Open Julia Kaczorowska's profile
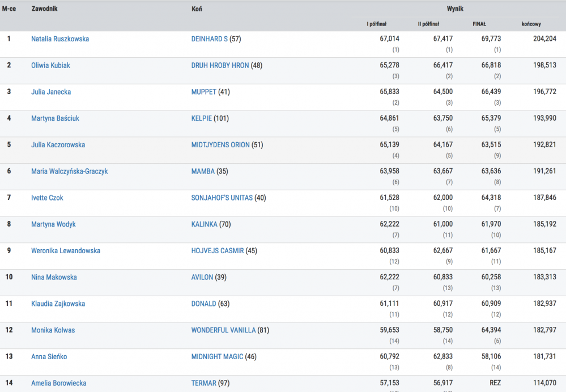Screen dimensions: 566x392 coord(58,145)
